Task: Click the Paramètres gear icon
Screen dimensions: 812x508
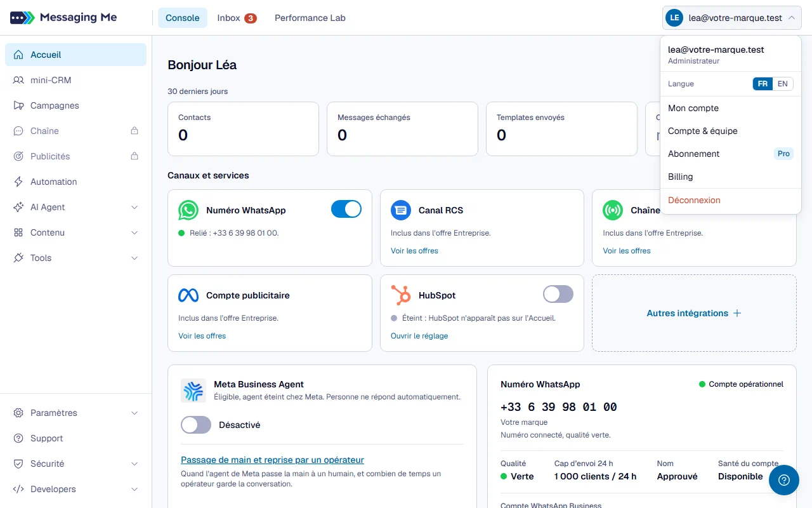Action: (x=18, y=413)
